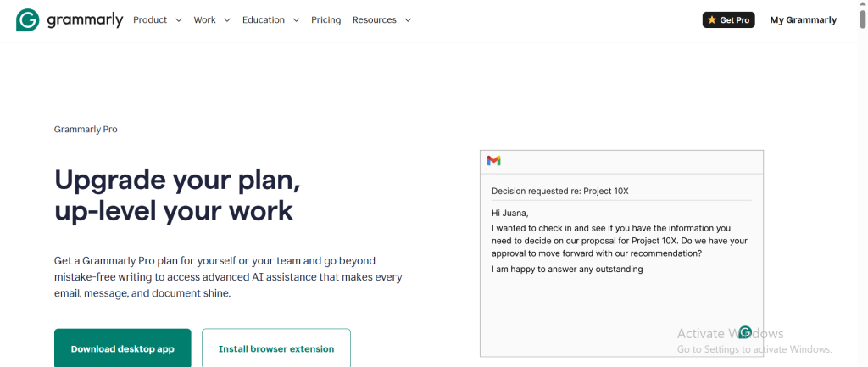Click the Get Pro button
868x367 pixels.
(728, 20)
